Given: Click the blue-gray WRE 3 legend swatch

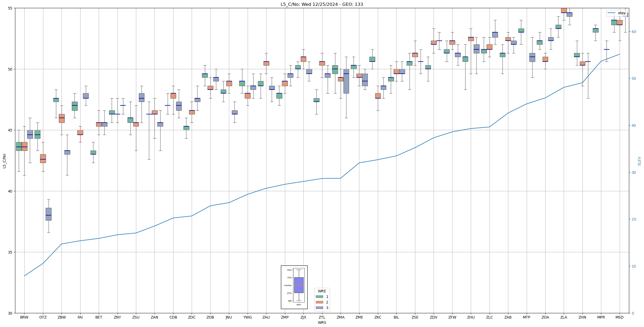Looking at the screenshot, I should click(319, 308).
